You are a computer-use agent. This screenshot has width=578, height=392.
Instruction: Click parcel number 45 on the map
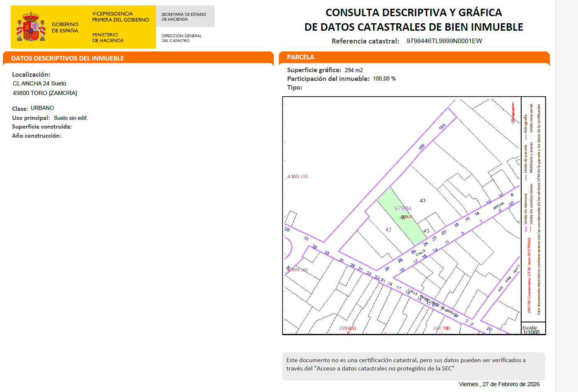(426, 231)
